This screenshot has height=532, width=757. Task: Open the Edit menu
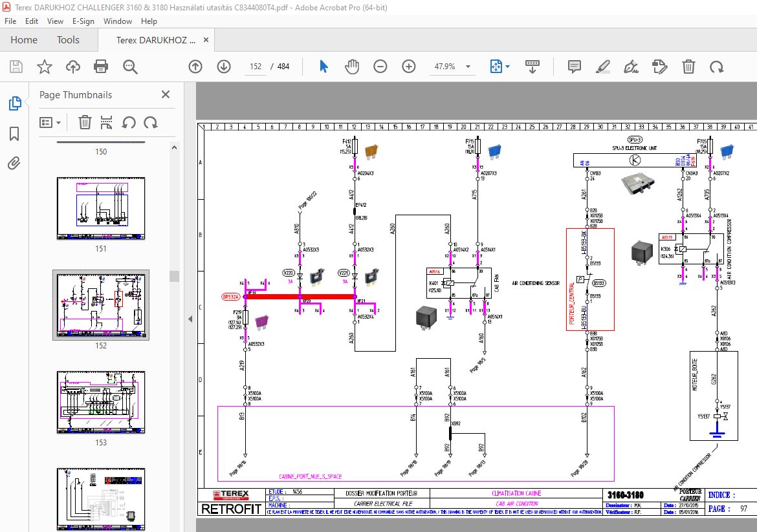tap(32, 21)
